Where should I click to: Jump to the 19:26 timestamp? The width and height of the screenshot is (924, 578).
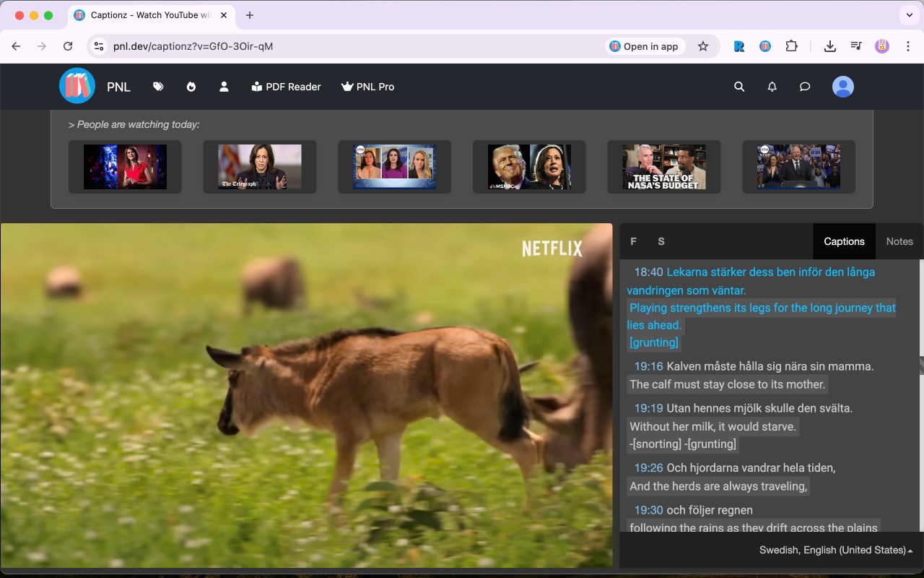pos(648,467)
